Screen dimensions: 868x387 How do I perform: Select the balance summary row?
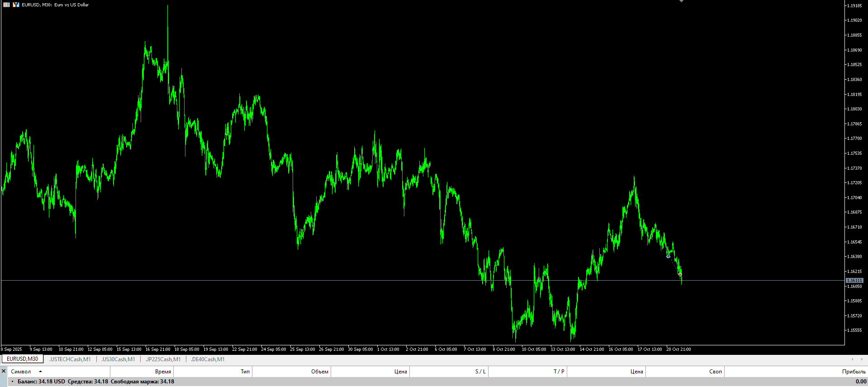point(96,382)
